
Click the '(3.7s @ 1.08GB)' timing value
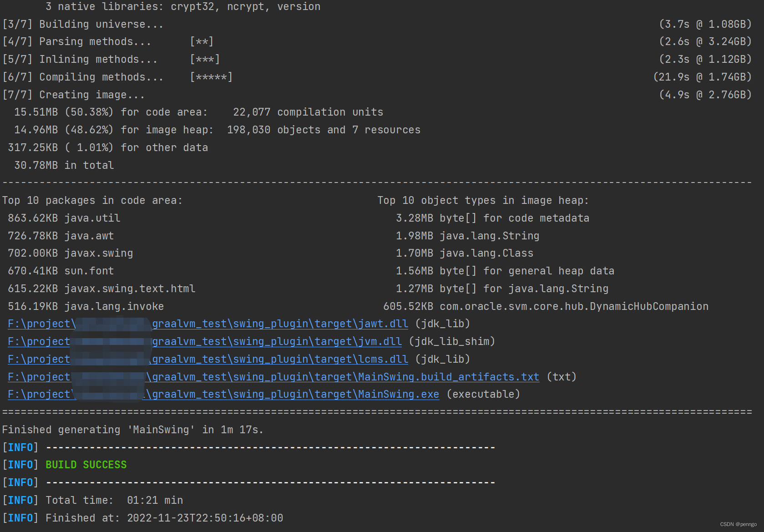click(x=706, y=24)
